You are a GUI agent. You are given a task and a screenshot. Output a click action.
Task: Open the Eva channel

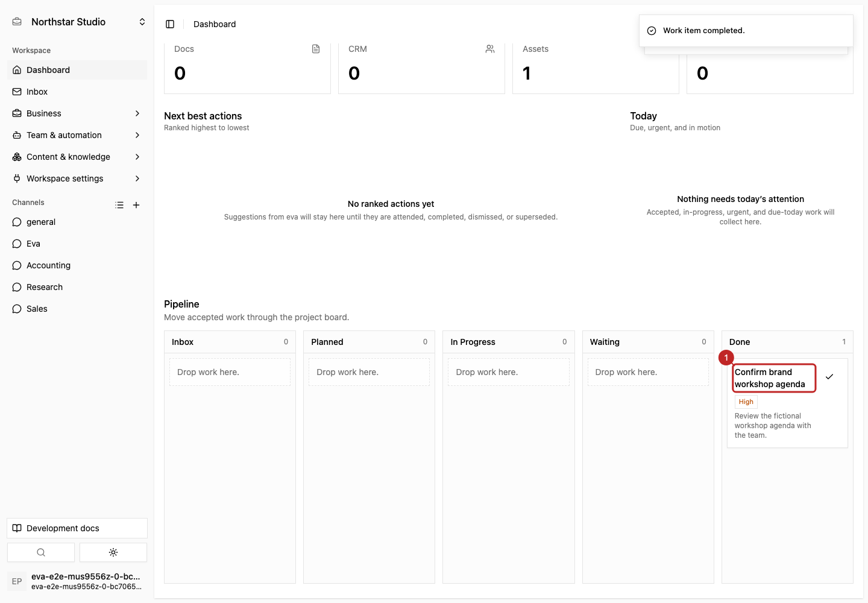click(77, 244)
